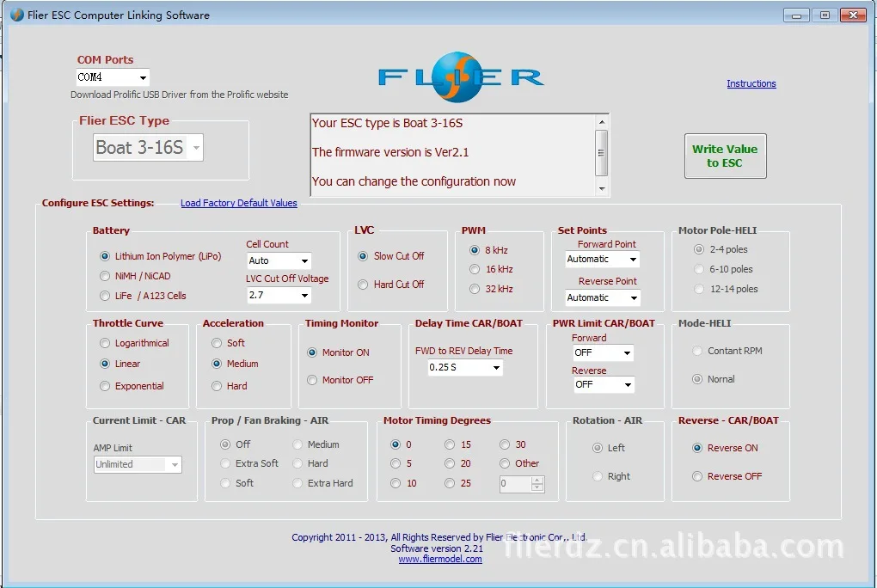This screenshot has height=588, width=877.
Task: Open the FWD to REV Delay Time dropdown
Action: pos(465,368)
